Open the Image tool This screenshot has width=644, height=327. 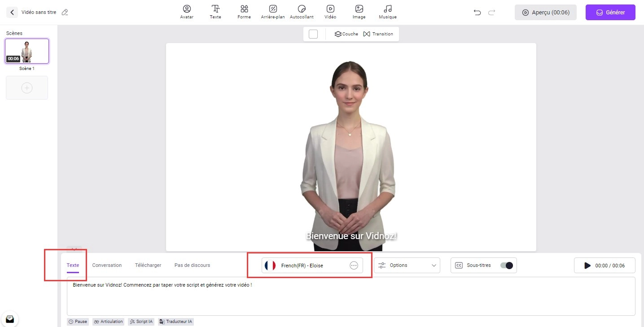[359, 12]
